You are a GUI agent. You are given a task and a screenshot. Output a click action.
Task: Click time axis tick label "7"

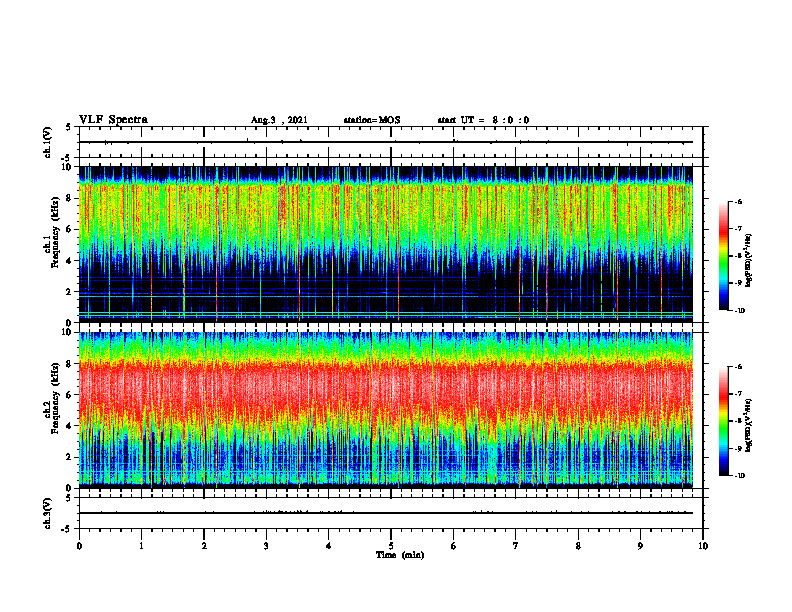516,546
